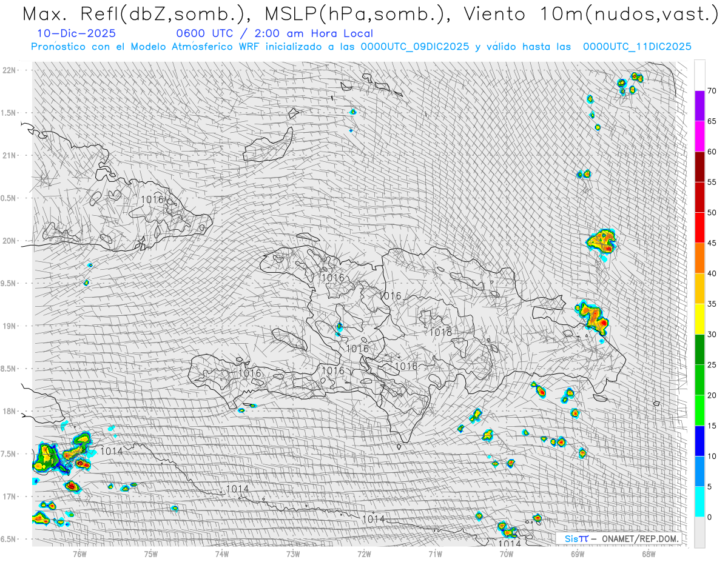Click the '18N' latitude axis label

click(10, 411)
